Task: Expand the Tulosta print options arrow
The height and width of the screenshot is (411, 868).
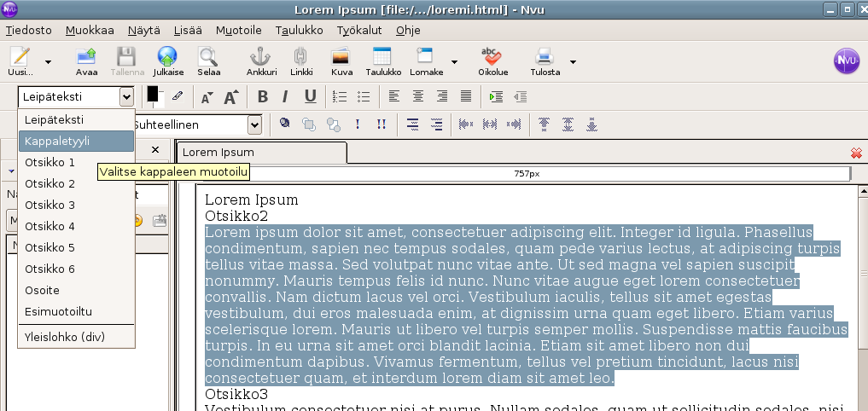Action: point(573,61)
